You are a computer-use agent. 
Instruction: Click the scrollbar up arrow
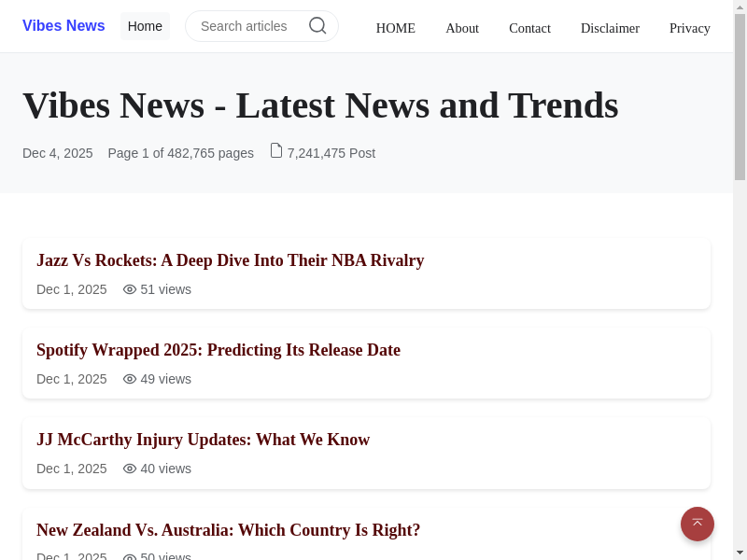click(740, 7)
